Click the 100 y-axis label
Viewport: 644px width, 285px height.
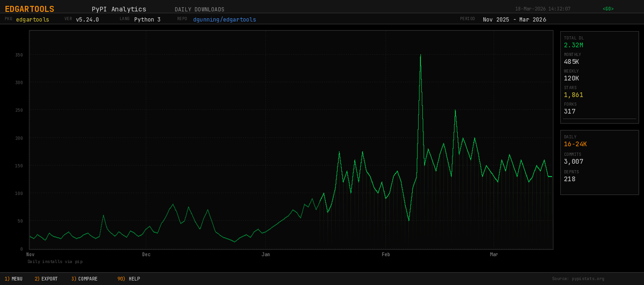tap(19, 193)
